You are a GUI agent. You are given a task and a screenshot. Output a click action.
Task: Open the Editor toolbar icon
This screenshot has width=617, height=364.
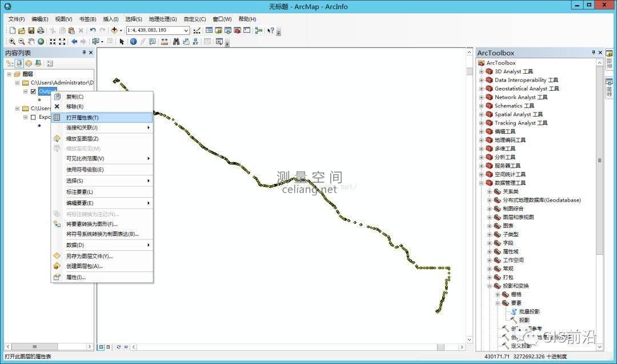click(197, 30)
